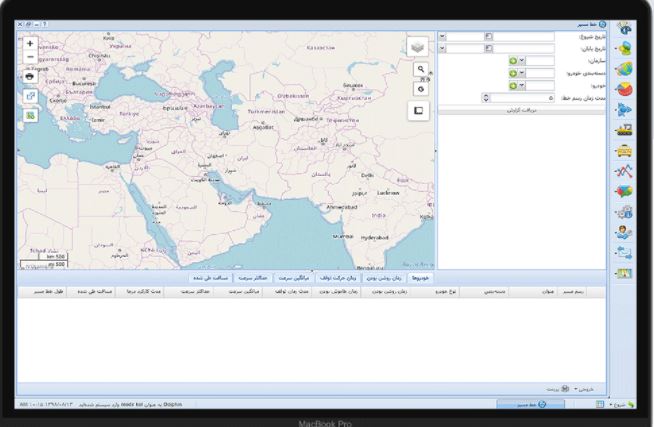Viewport: 654px width, 427px height.
Task: Click green plus next to سازمان field
Action: point(513,61)
